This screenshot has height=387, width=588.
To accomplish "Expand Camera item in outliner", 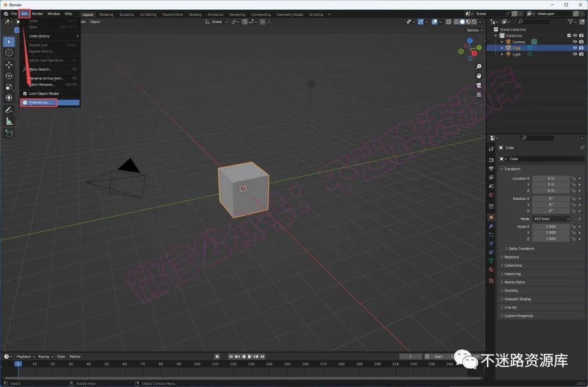I will point(502,42).
